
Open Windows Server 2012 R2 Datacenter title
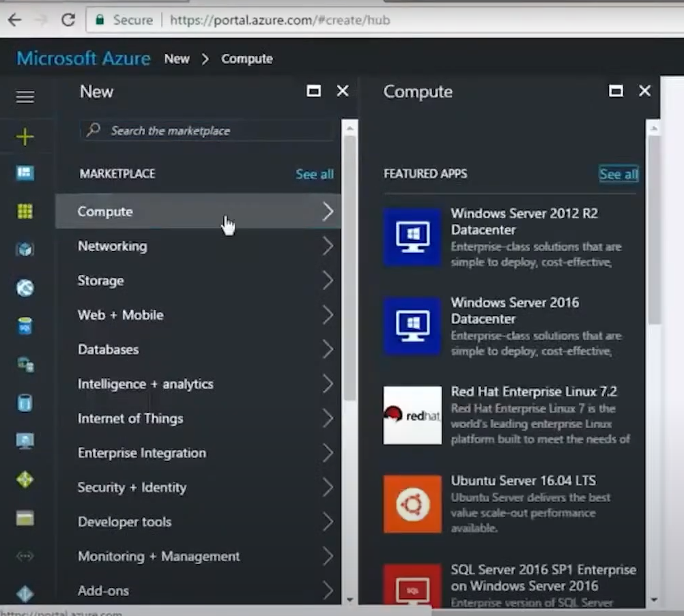click(x=524, y=221)
